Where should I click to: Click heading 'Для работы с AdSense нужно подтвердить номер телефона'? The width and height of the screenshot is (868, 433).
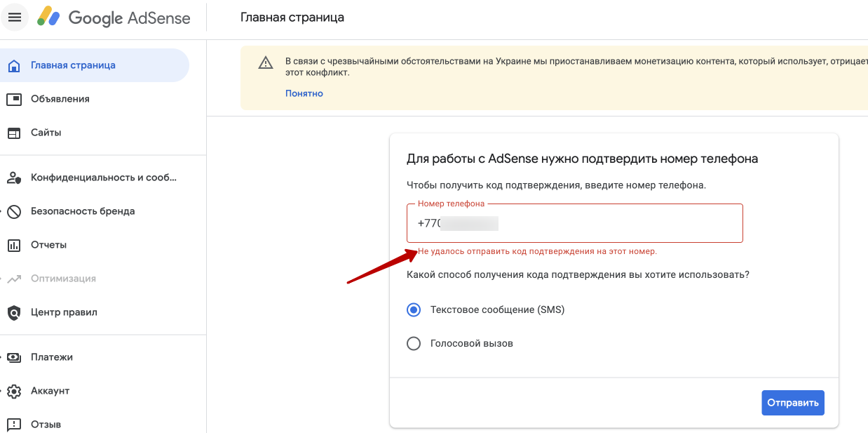[582, 159]
